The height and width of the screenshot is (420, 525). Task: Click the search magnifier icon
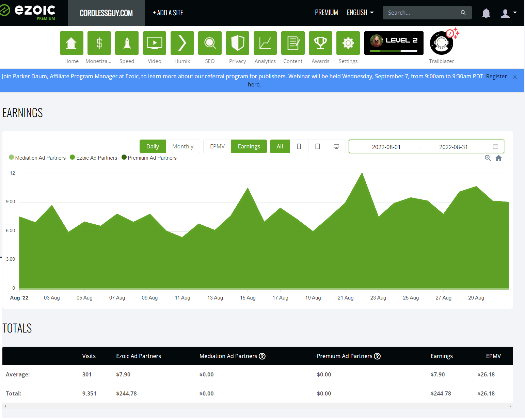coord(463,13)
